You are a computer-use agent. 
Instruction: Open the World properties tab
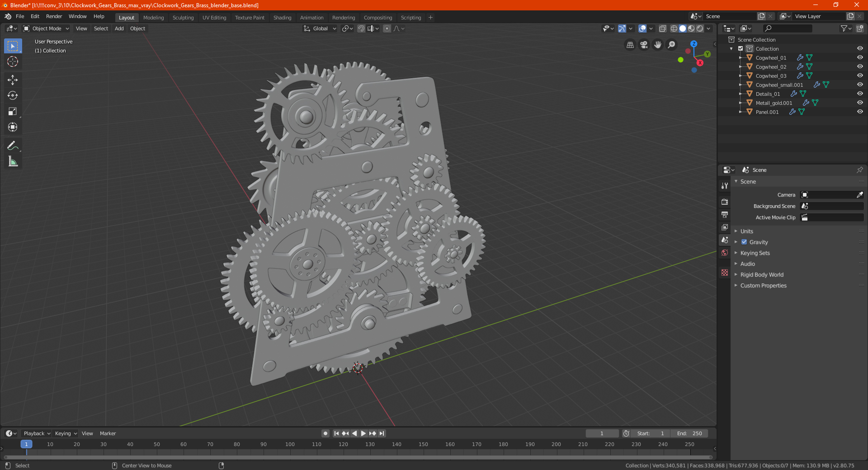click(x=725, y=253)
